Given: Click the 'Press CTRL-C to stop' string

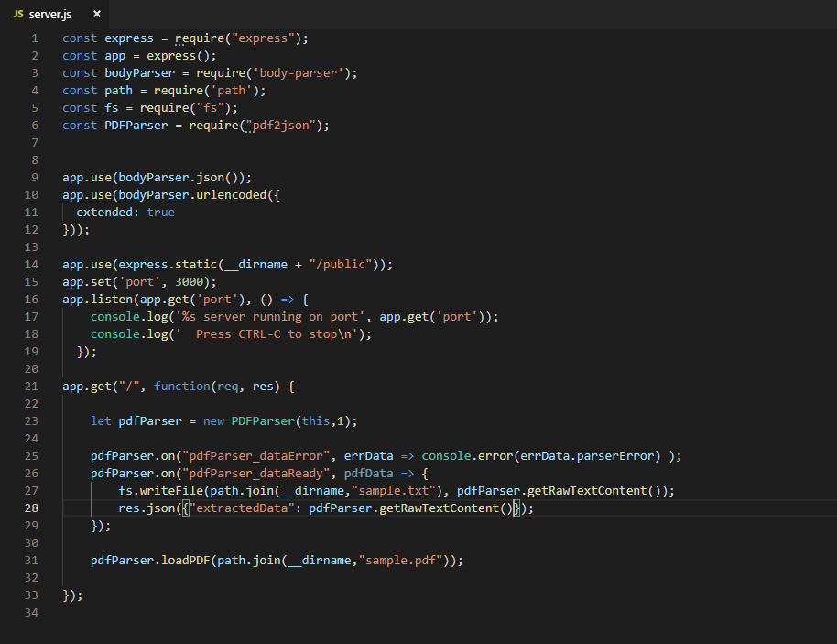Looking at the screenshot, I should (x=266, y=334).
